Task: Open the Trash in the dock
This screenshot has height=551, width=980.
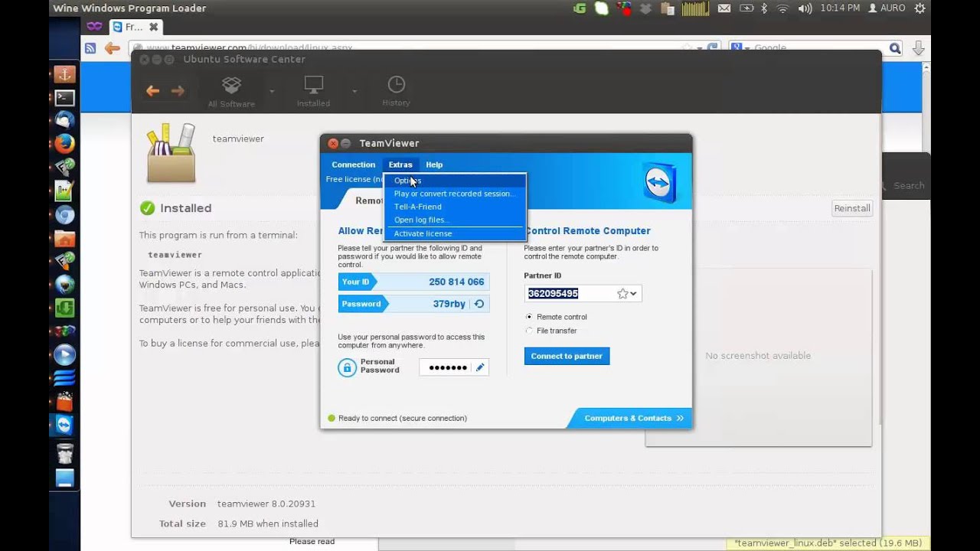Action: [64, 454]
